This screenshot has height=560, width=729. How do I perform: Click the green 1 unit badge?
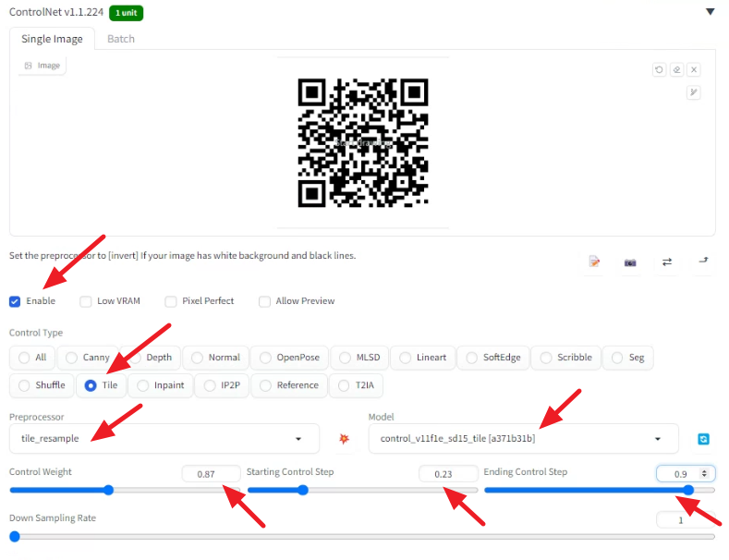click(126, 13)
